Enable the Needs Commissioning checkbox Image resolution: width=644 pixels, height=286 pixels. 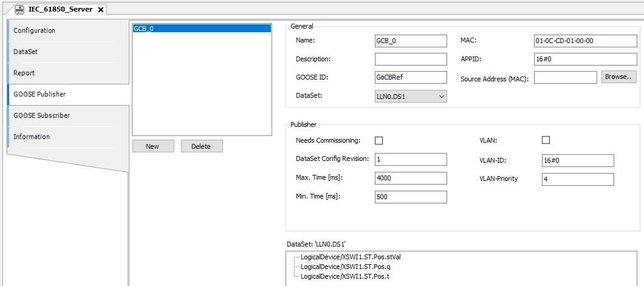coord(379,140)
